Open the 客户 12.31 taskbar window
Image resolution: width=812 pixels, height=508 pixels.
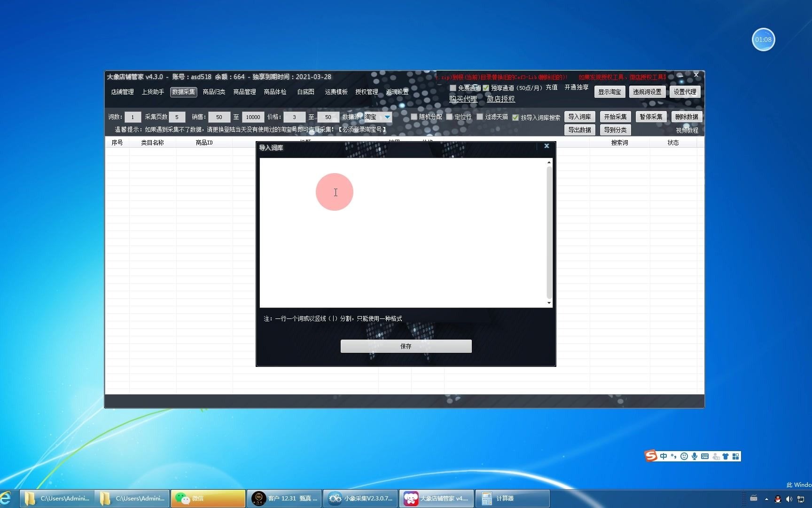(284, 498)
